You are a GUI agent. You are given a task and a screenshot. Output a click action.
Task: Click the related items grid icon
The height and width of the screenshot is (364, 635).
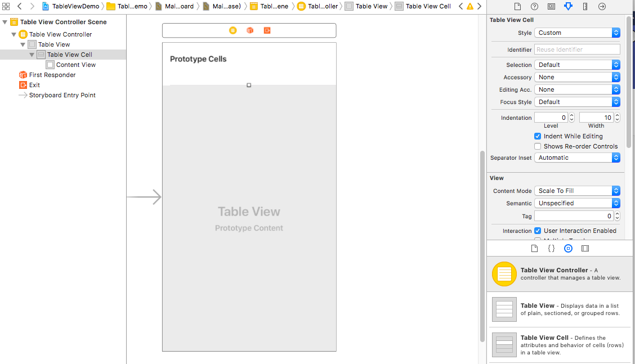tap(6, 6)
